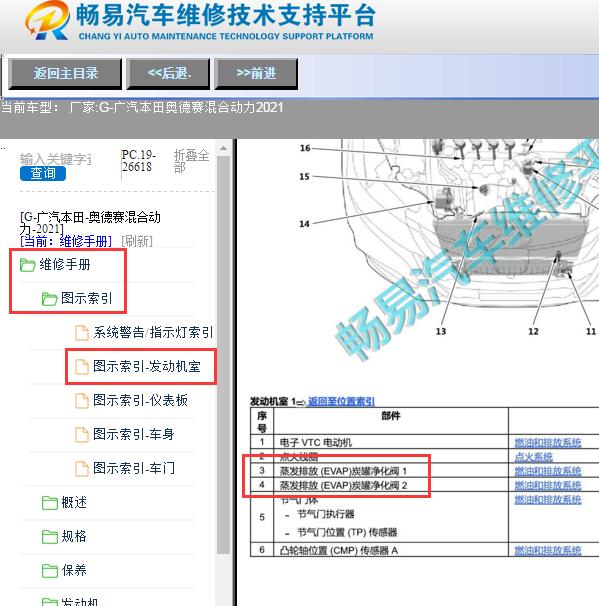This screenshot has width=599, height=606.
Task: Click callout number 16 in diagram
Action: point(305,148)
